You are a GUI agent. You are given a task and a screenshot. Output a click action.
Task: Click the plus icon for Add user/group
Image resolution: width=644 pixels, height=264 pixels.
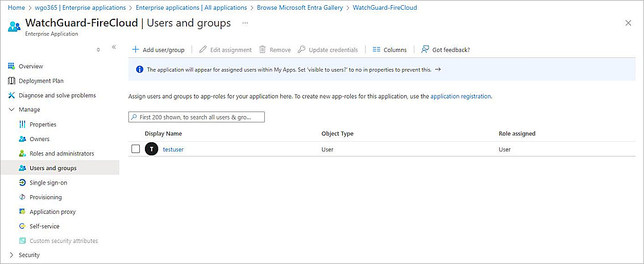point(135,49)
